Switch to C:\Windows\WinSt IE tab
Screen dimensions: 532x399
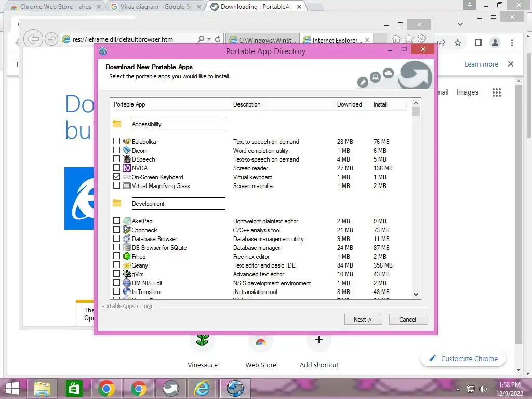tap(263, 39)
